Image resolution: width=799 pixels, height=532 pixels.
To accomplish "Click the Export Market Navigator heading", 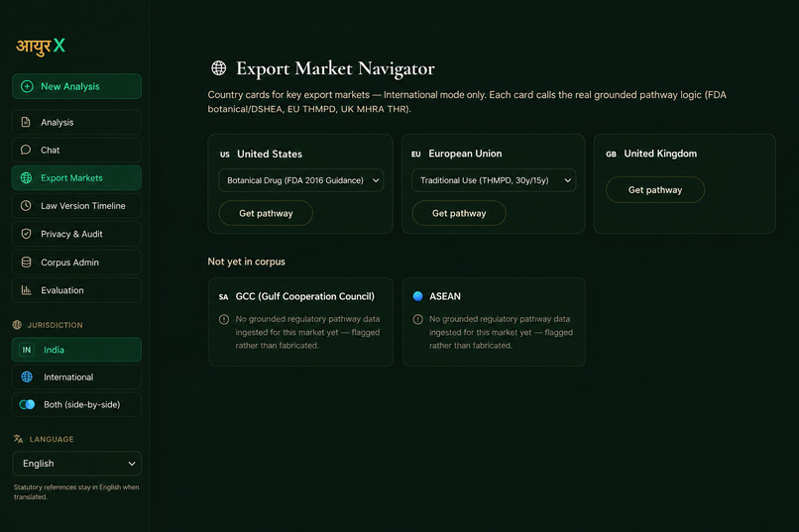I will pos(335,68).
